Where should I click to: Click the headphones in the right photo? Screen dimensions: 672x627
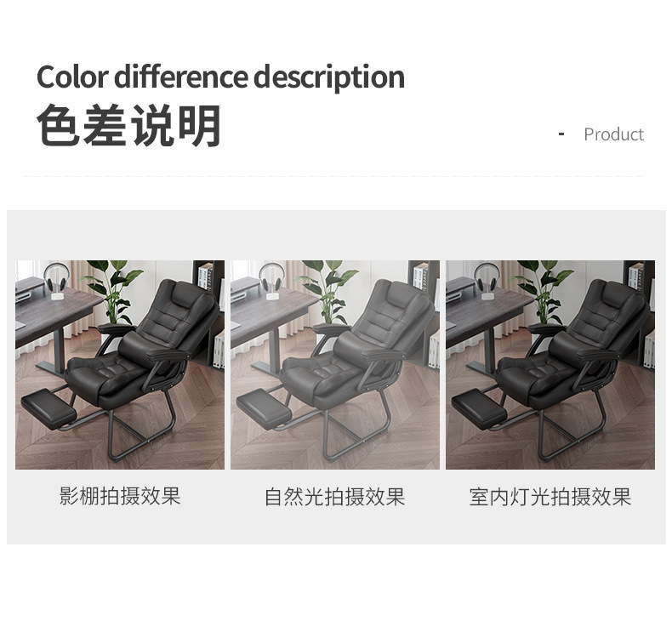(487, 281)
